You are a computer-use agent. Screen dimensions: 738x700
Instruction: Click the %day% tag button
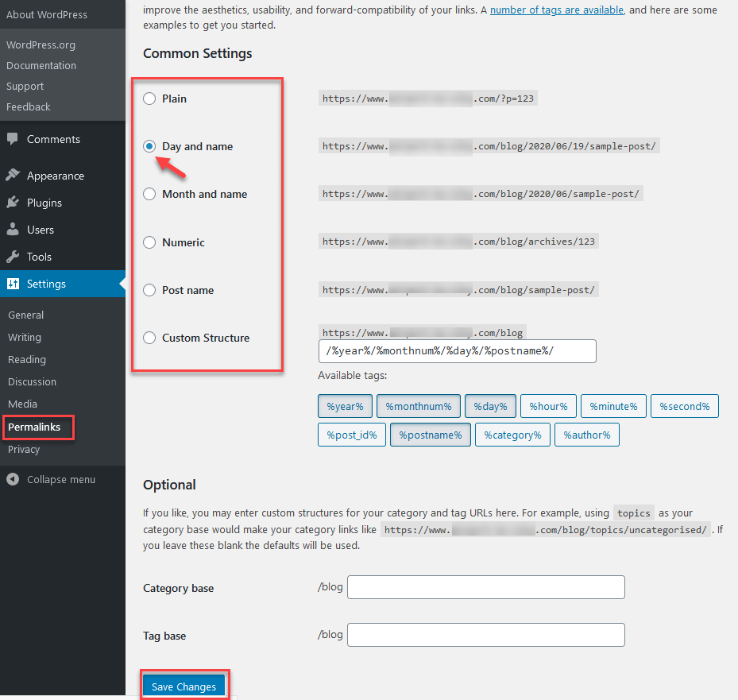[x=490, y=406]
